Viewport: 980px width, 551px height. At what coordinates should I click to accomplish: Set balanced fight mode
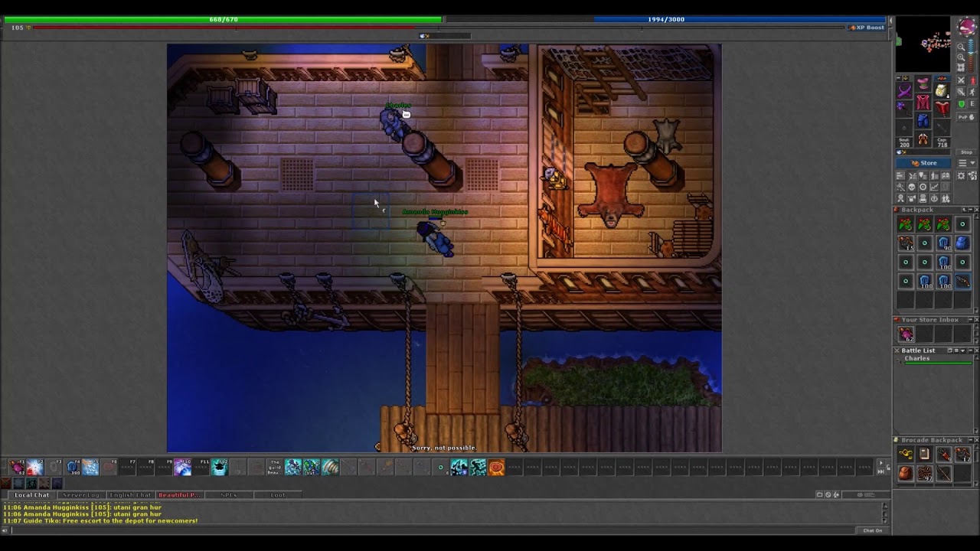pos(961,93)
